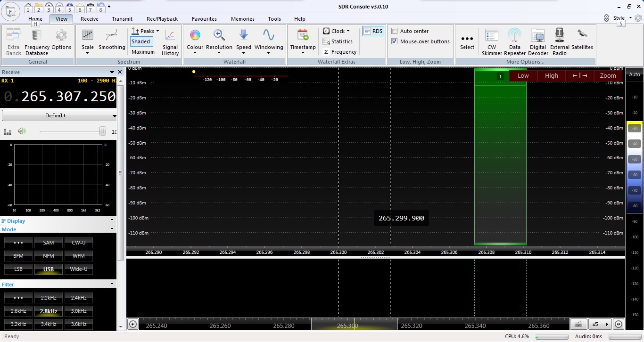Open the Default profile combo box
The width and height of the screenshot is (644, 342).
click(59, 115)
